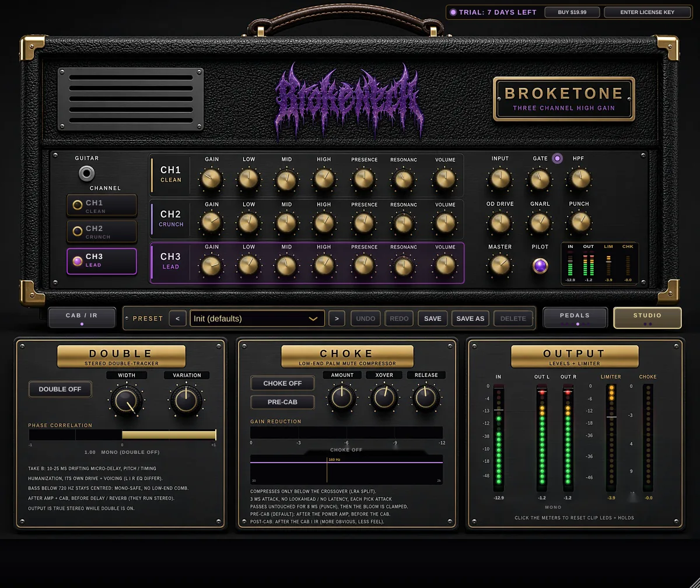This screenshot has width=700, height=588.
Task: Switch to the Studio panel
Action: (647, 318)
